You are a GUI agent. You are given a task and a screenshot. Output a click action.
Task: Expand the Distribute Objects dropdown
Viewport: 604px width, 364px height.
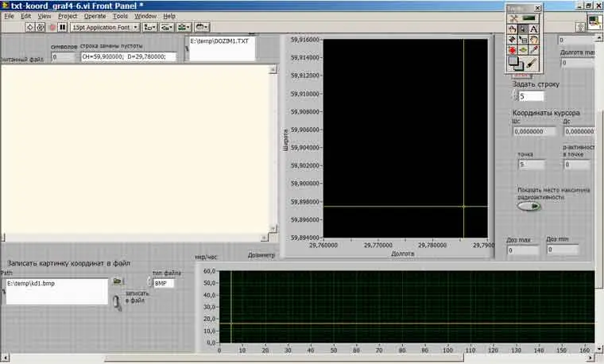[x=168, y=27]
